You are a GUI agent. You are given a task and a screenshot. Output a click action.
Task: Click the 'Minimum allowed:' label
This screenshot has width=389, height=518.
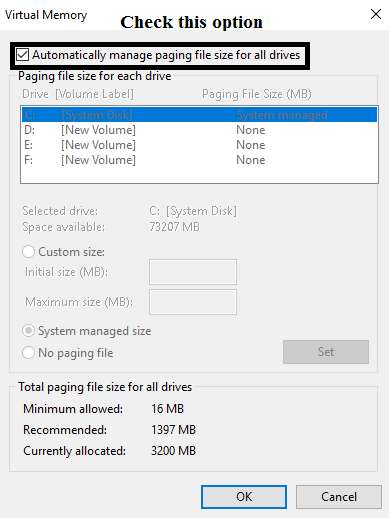click(x=73, y=409)
